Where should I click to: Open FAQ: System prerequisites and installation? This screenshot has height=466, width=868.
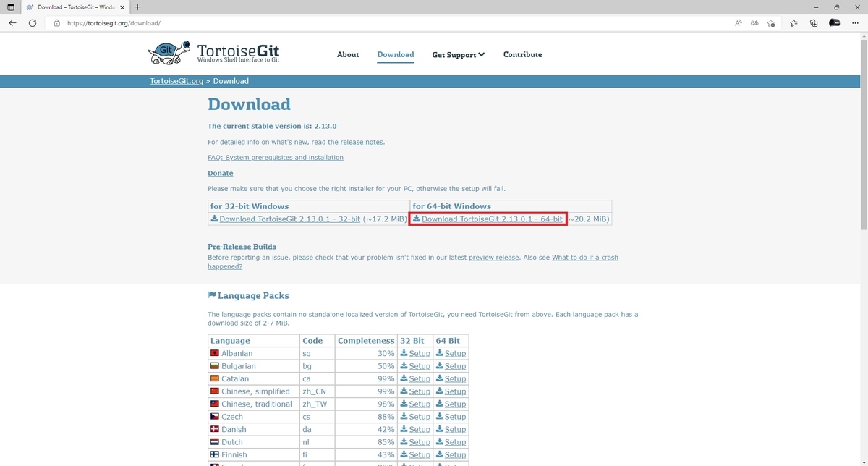pyautogui.click(x=276, y=157)
